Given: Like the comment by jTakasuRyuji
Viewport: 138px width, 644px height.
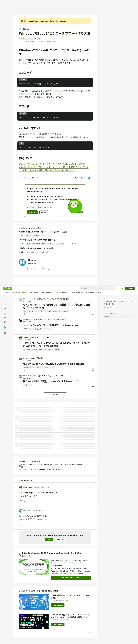Looking at the screenshot, I should coord(21,501).
